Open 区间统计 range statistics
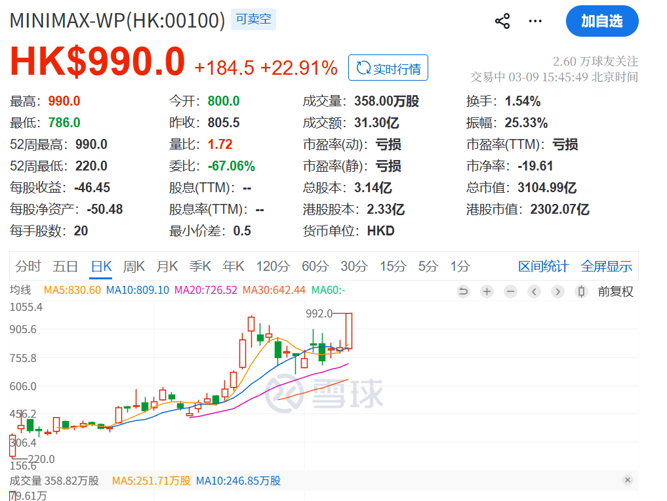This screenshot has height=501, width=667. 543,266
